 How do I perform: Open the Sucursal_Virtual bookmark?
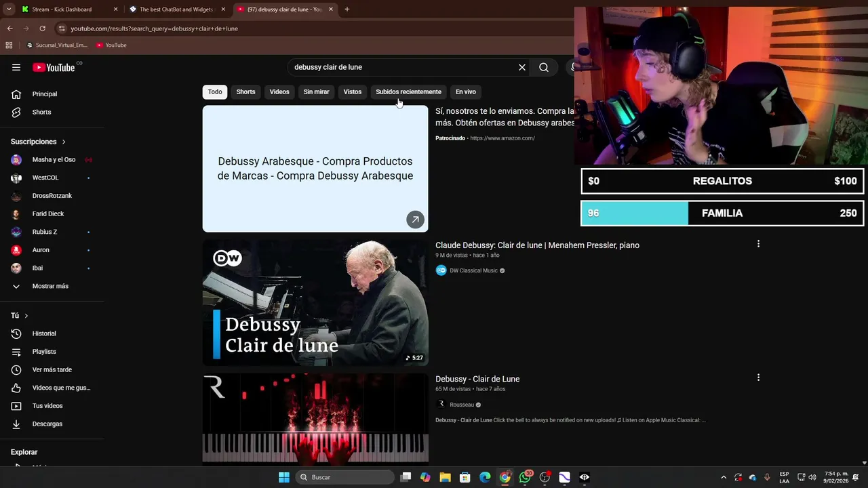57,45
